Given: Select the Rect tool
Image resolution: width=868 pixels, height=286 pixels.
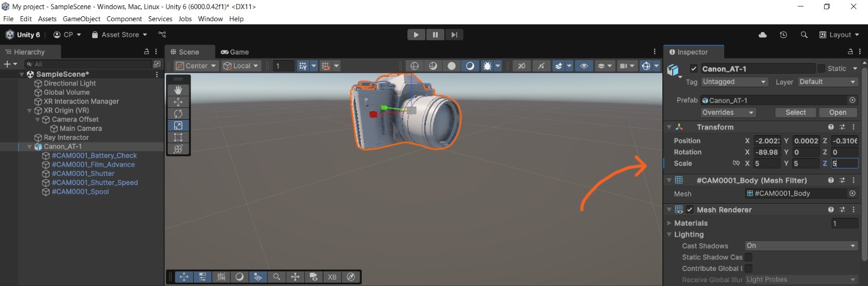Looking at the screenshot, I should (x=178, y=137).
